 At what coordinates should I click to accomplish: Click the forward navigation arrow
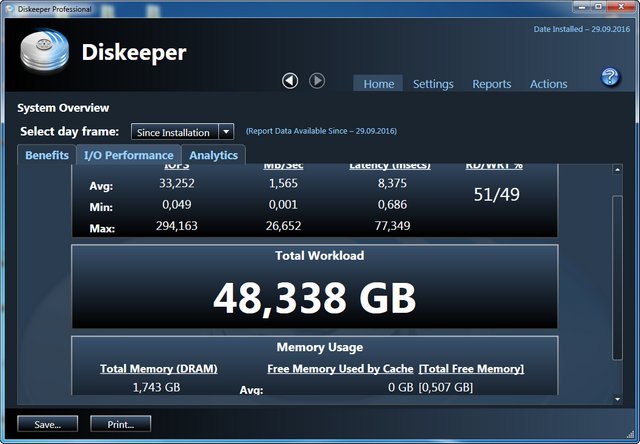click(x=316, y=81)
